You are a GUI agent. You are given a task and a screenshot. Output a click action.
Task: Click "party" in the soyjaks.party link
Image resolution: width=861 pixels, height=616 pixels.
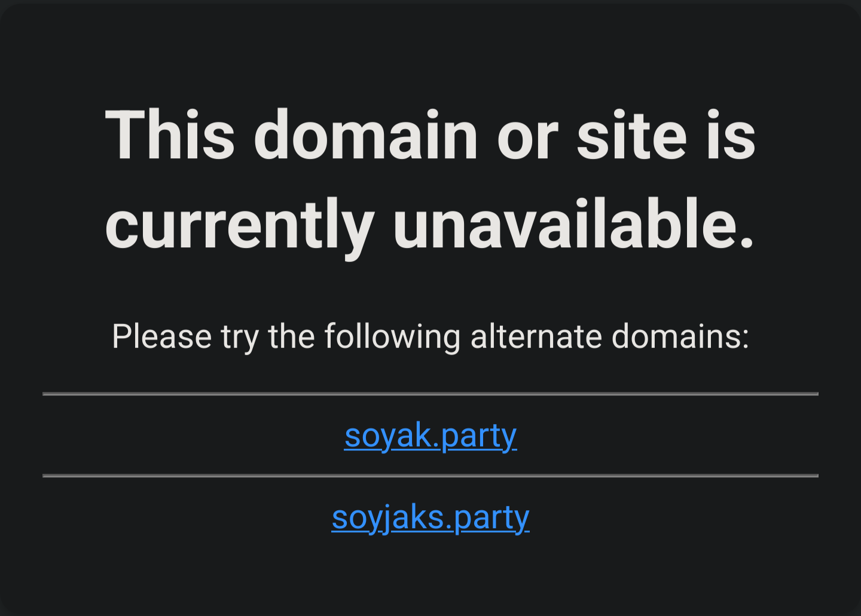[491, 518]
